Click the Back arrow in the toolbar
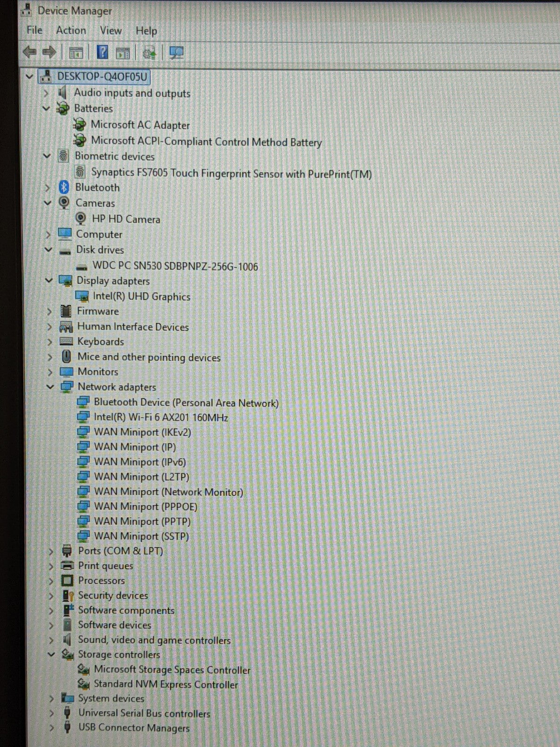Image resolution: width=560 pixels, height=747 pixels. pyautogui.click(x=29, y=52)
